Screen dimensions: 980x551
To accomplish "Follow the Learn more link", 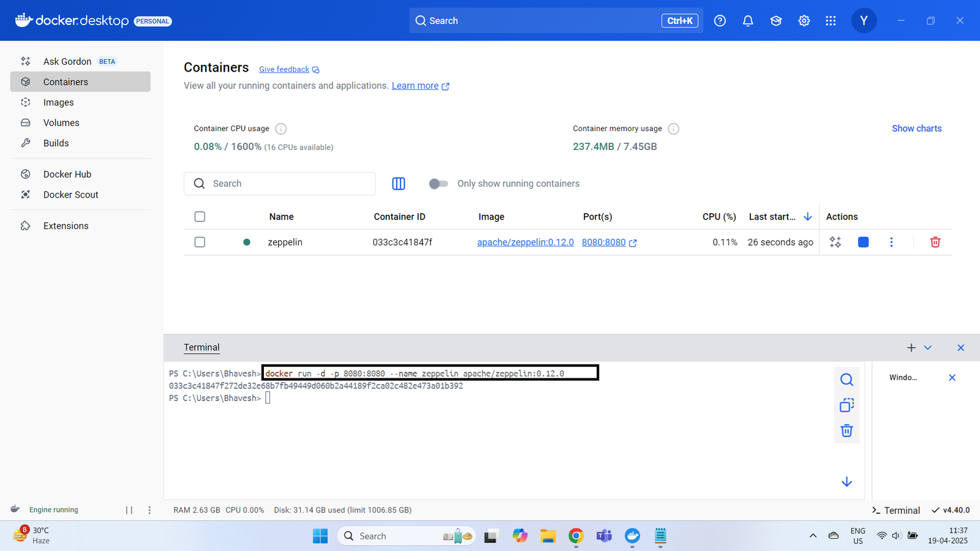I will tap(420, 86).
